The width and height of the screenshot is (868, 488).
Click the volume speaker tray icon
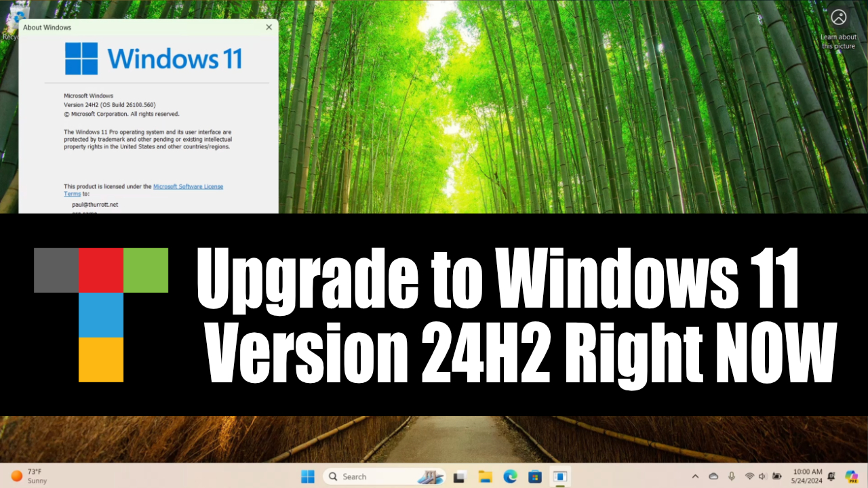pos(762,476)
